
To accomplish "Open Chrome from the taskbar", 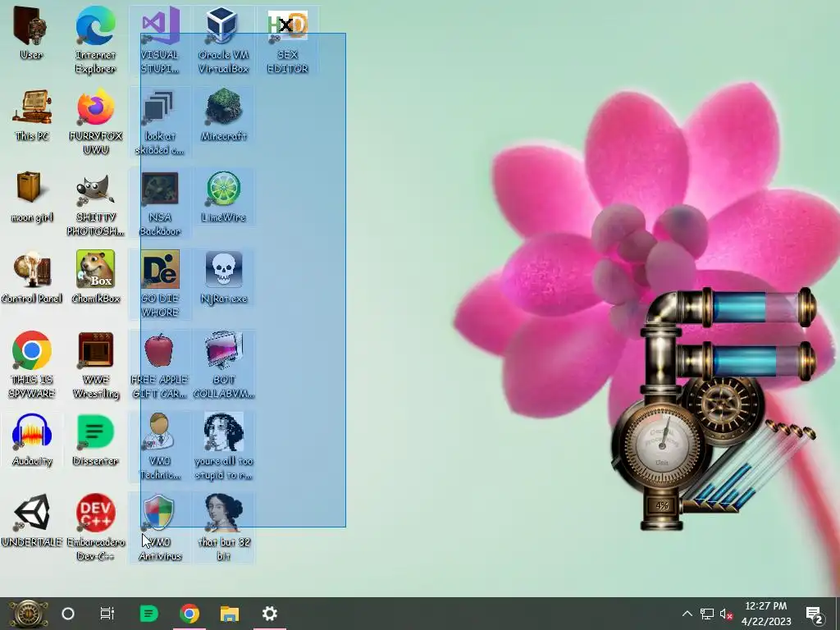I will pyautogui.click(x=189, y=614).
